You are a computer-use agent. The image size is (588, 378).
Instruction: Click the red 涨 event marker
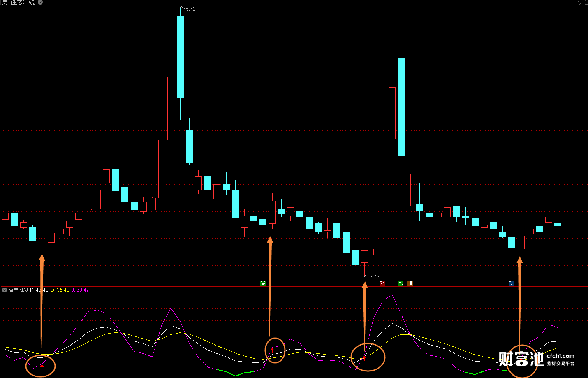(383, 283)
